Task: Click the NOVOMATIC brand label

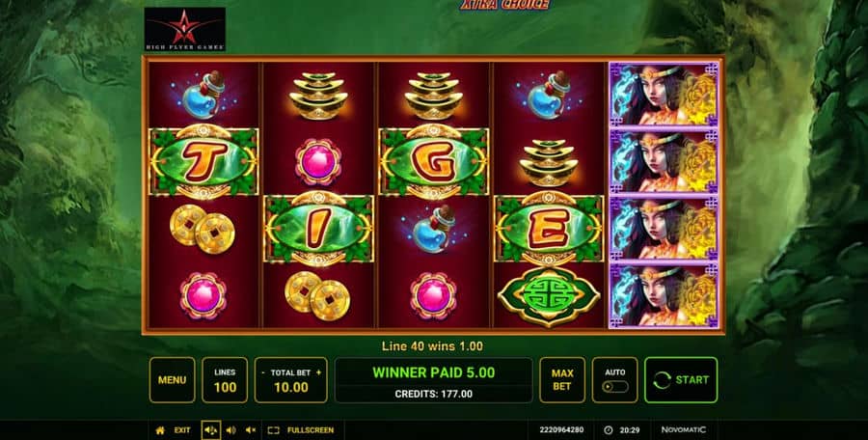Action: click(684, 430)
